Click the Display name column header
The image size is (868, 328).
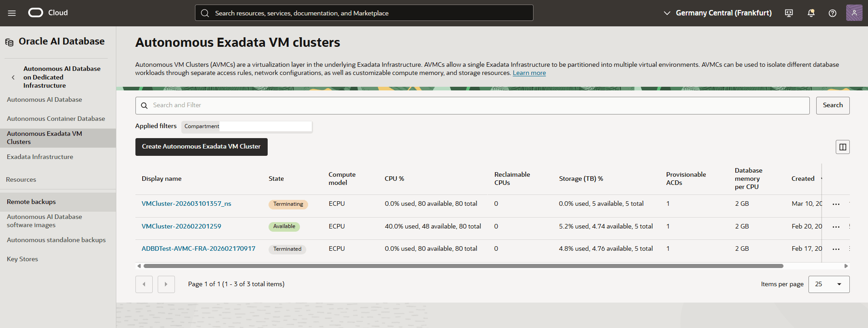point(161,179)
